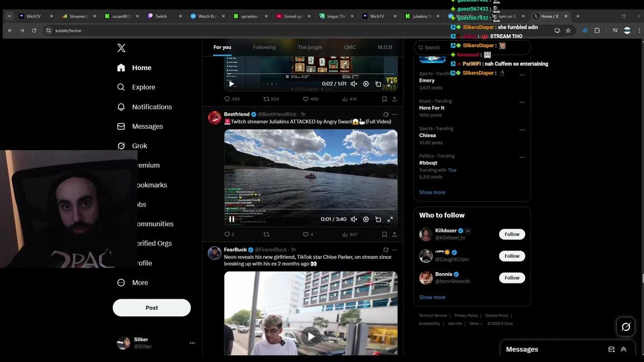Open Grok in the left sidebar
The width and height of the screenshot is (644, 362).
pyautogui.click(x=132, y=146)
